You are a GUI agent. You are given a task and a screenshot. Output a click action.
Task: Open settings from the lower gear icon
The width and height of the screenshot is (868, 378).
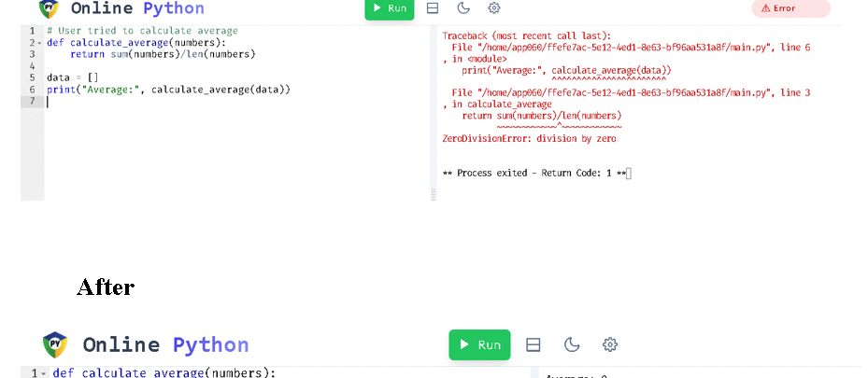click(x=610, y=344)
